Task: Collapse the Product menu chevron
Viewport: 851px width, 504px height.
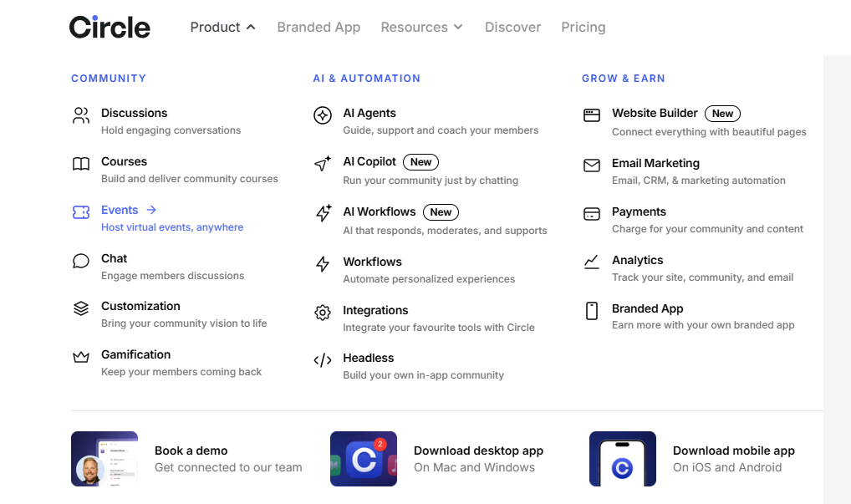Action: [251, 27]
